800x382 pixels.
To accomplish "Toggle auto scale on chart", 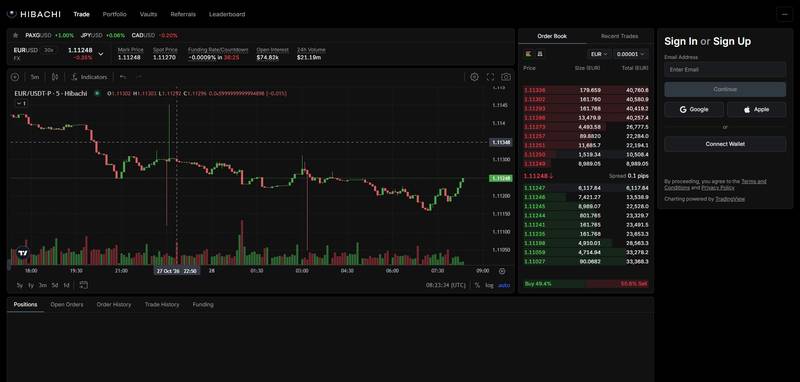I will click(x=504, y=285).
